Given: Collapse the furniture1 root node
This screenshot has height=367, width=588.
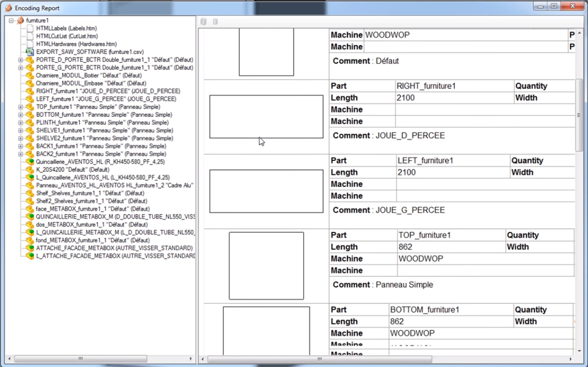Looking at the screenshot, I should click(11, 21).
